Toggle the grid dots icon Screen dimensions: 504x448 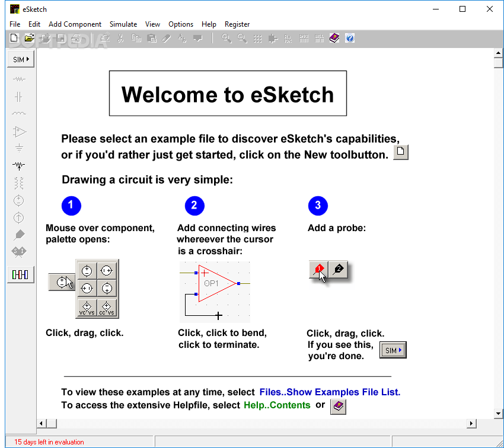(257, 39)
